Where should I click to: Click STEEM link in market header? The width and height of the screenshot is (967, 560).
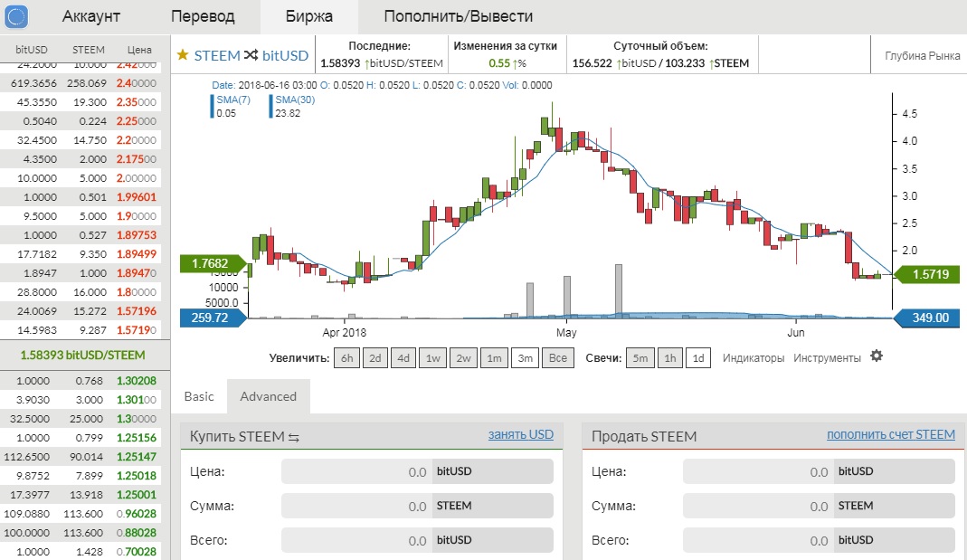tap(217, 55)
